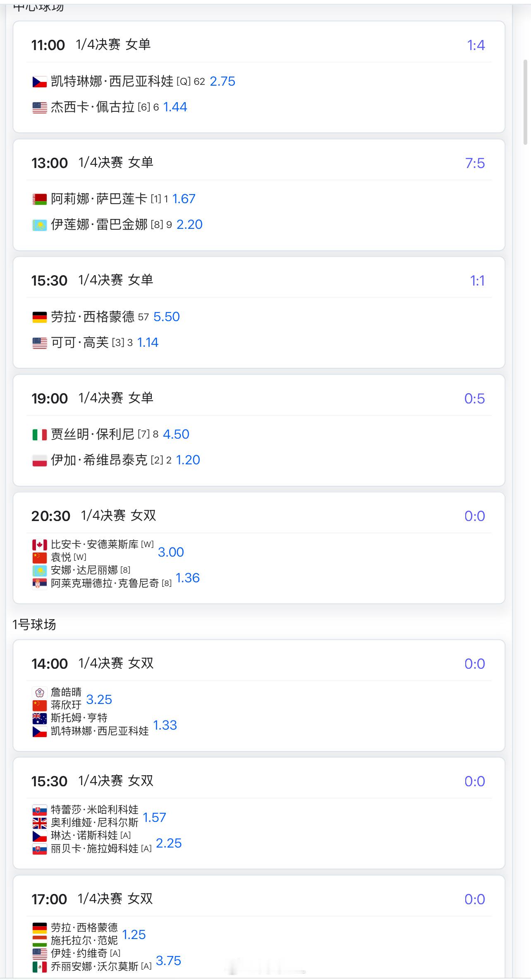Click the Italian flag beside 贾丝明·保利尼
531x980 pixels.
[40, 435]
